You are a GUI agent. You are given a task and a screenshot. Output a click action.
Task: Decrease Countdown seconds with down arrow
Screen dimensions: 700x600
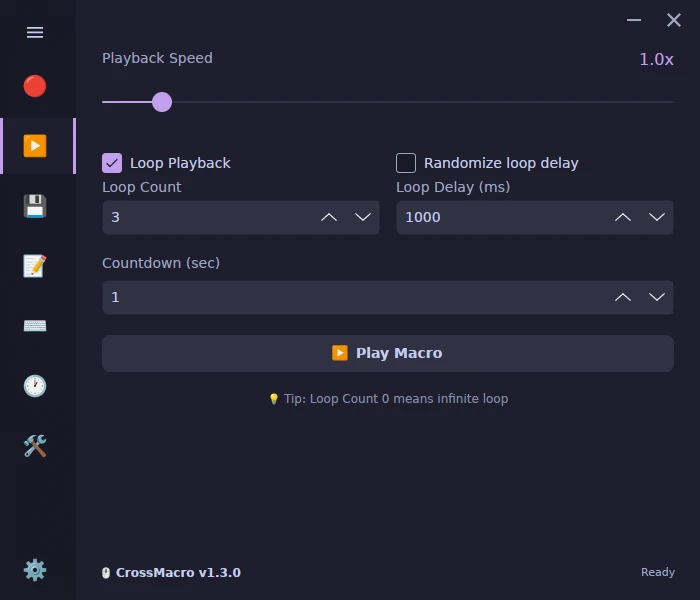657,297
